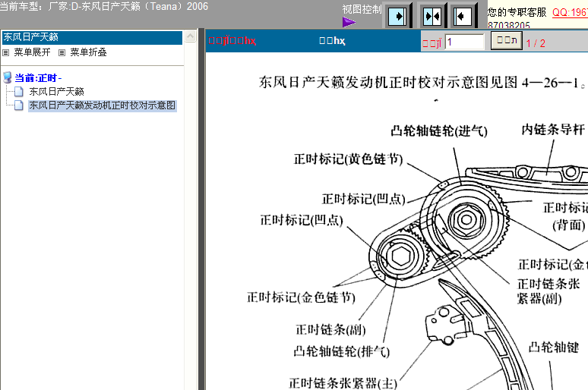The image size is (588, 390).
Task: Select the 当前:正时 tree root node
Action: [x=38, y=78]
